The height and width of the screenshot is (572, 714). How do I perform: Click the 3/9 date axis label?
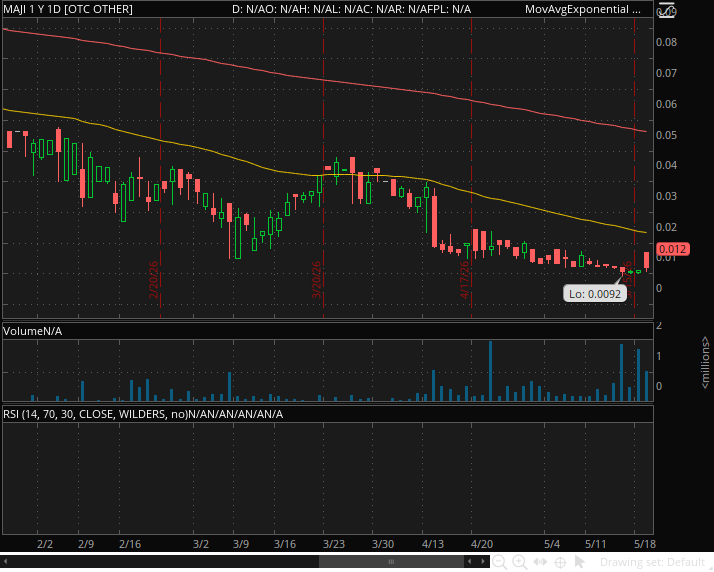[x=241, y=544]
